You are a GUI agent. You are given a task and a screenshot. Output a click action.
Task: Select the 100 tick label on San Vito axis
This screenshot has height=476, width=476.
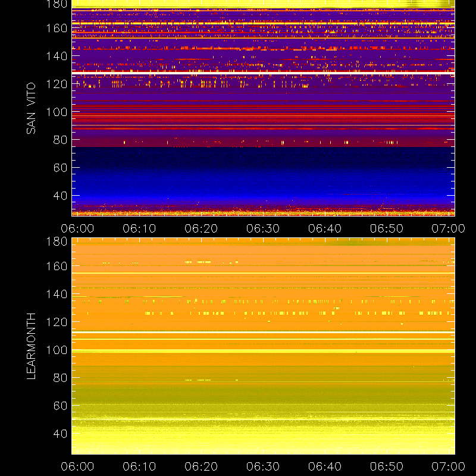[57, 112]
